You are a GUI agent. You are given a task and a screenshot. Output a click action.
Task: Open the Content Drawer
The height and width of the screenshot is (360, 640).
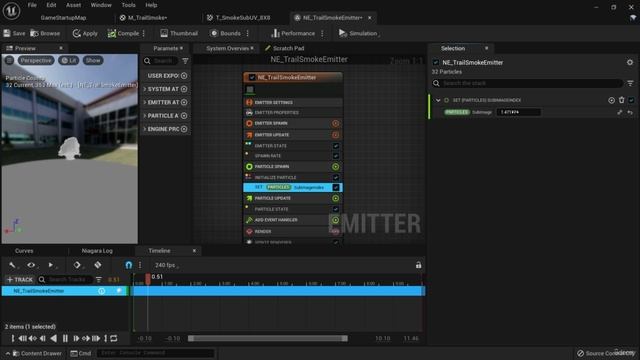[37, 353]
